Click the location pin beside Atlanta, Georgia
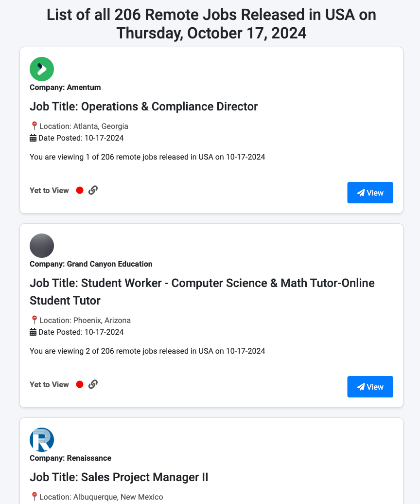Screen dimensions: 420x504 [34, 126]
